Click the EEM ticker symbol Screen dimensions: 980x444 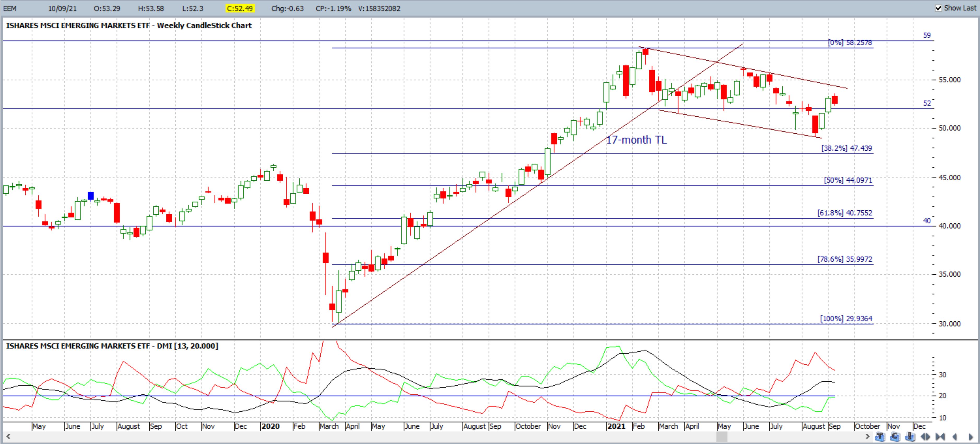(x=10, y=8)
